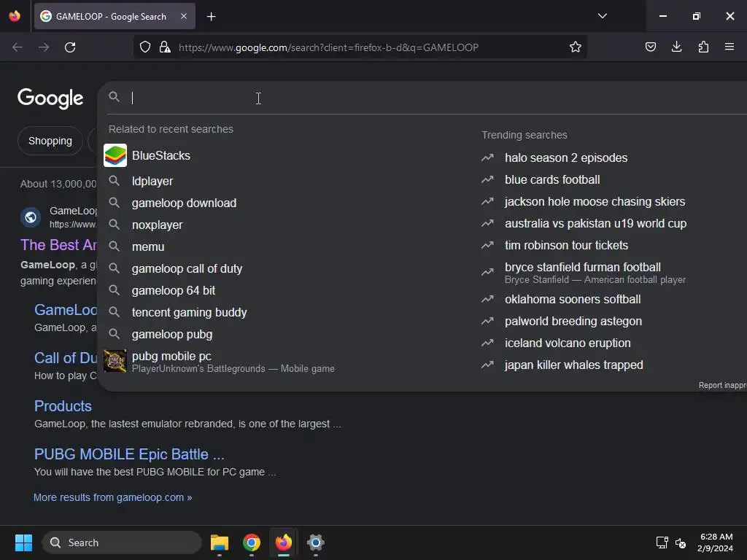Open tracking protection shield icon
747x560 pixels.
[145, 47]
